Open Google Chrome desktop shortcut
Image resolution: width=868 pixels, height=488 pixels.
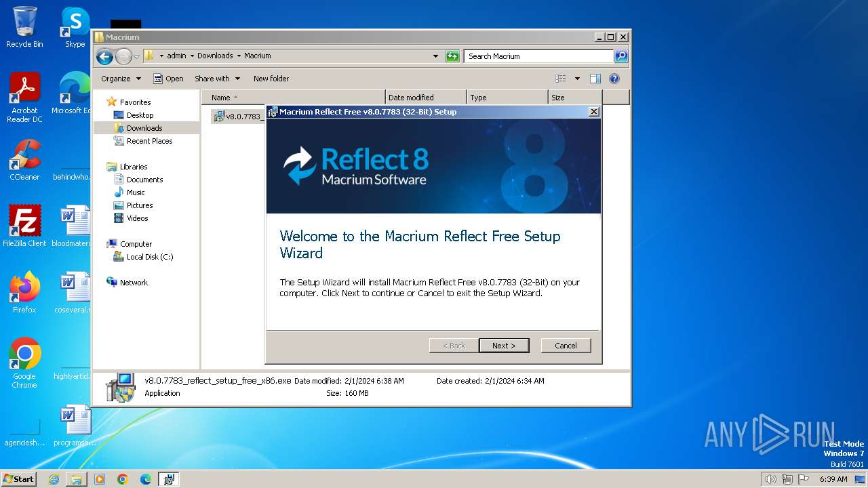pyautogui.click(x=24, y=363)
